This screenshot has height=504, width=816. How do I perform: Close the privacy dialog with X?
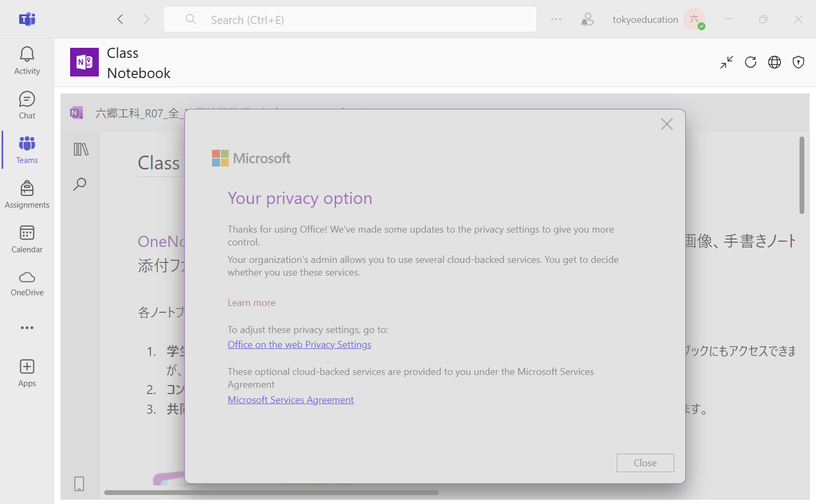point(667,124)
